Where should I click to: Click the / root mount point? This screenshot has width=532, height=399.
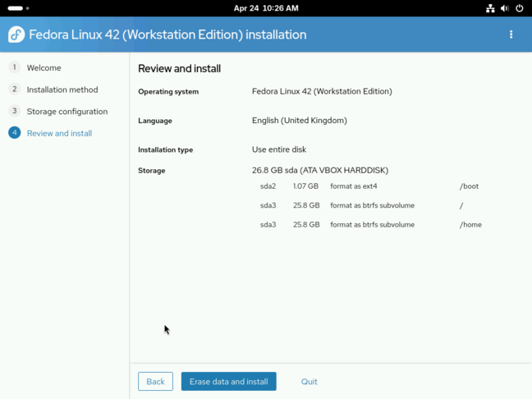[x=461, y=205]
